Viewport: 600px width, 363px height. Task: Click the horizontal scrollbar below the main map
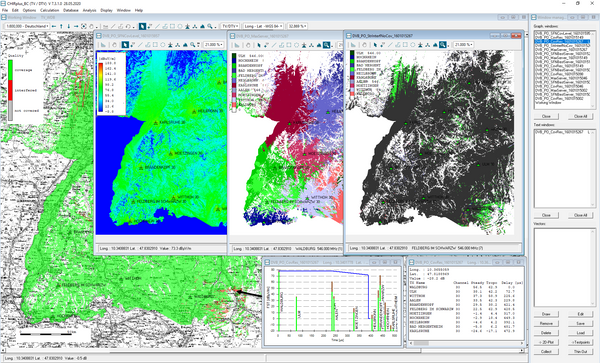point(262,350)
